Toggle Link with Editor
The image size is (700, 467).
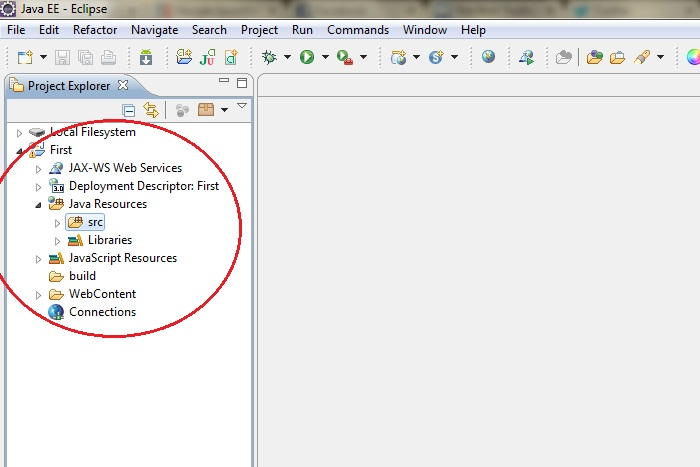click(151, 110)
